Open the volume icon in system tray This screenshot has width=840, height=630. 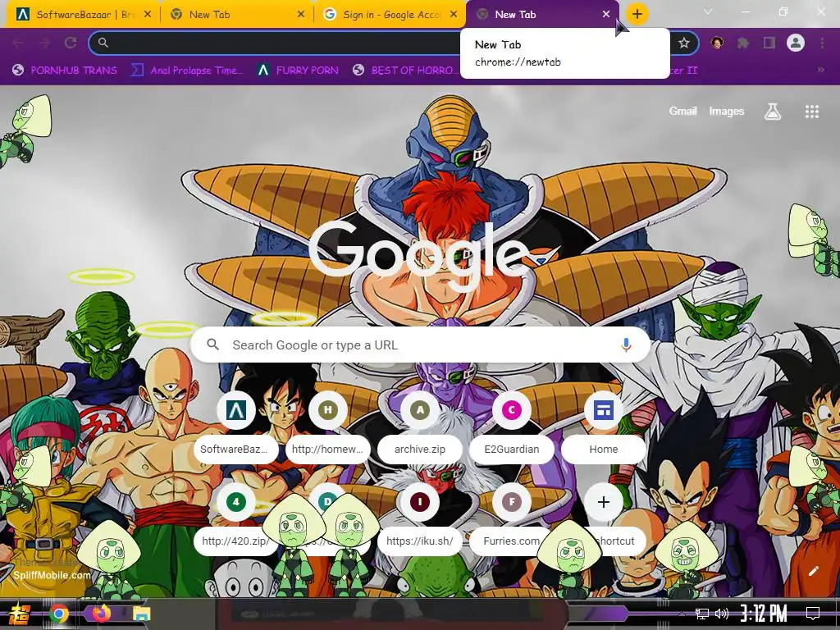point(722,614)
